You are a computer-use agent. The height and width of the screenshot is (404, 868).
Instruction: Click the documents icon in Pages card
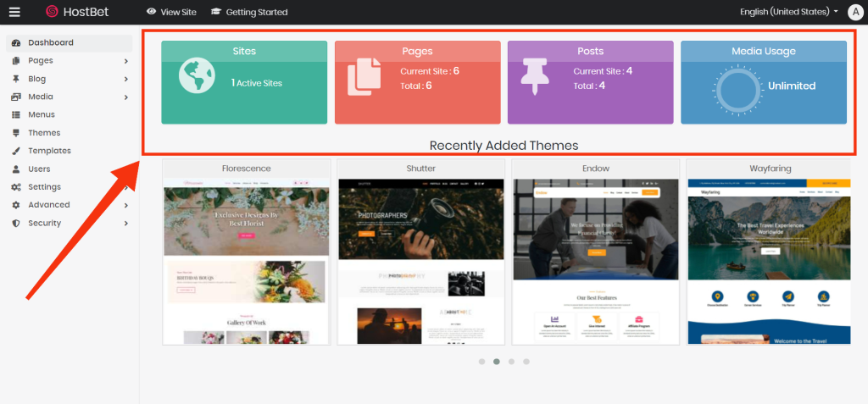pyautogui.click(x=364, y=77)
